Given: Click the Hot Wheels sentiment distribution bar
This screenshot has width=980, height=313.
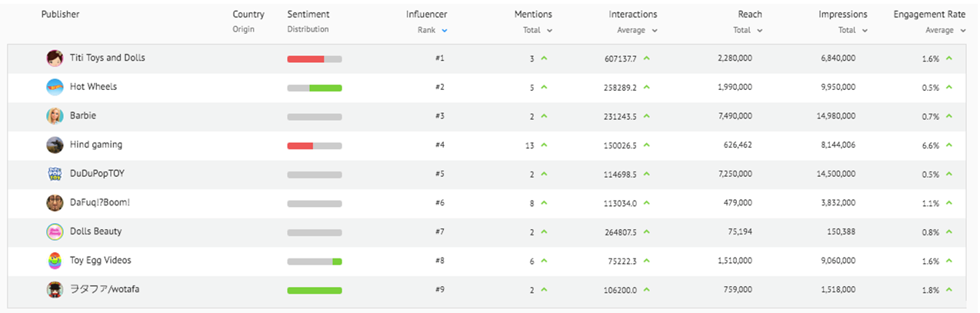Looking at the screenshot, I should click(x=314, y=88).
